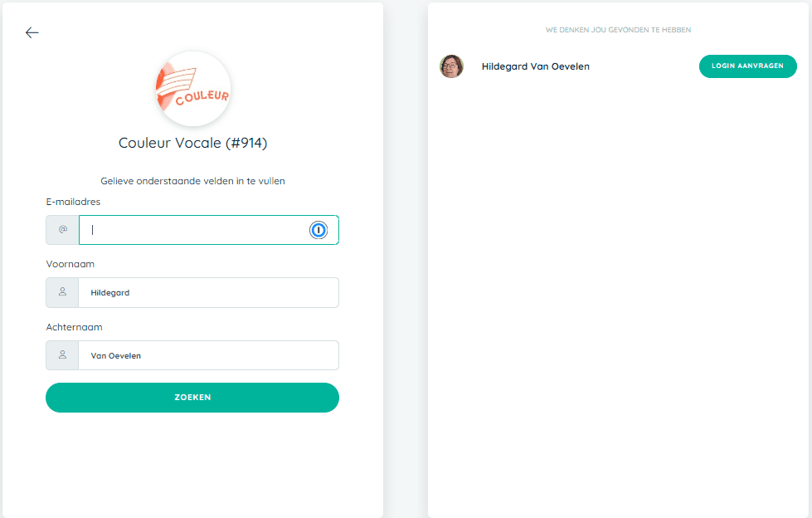Image resolution: width=812 pixels, height=518 pixels.
Task: Start the search with the ZOEKEN button
Action: 192,398
